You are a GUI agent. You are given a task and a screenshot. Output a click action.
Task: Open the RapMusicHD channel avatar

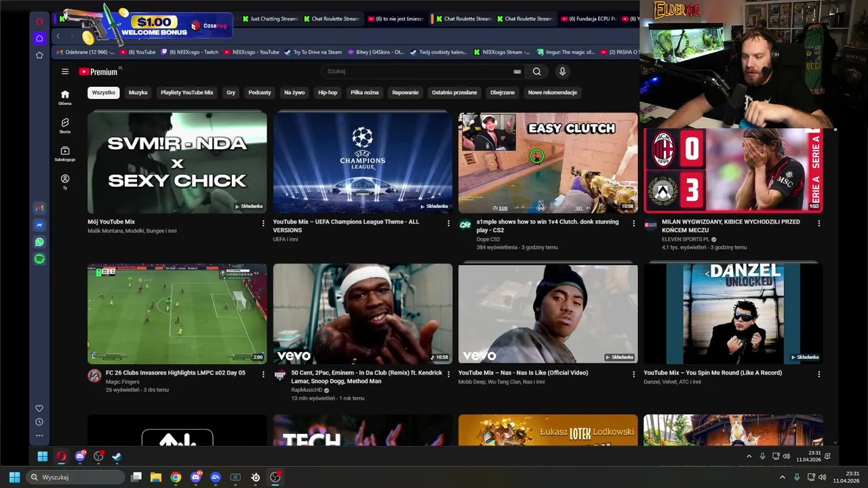point(279,376)
